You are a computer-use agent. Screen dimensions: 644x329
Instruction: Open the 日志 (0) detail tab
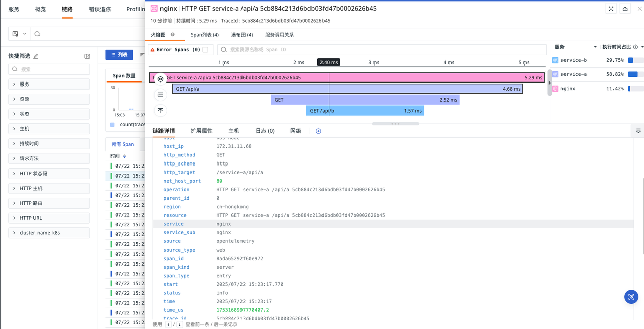point(265,131)
